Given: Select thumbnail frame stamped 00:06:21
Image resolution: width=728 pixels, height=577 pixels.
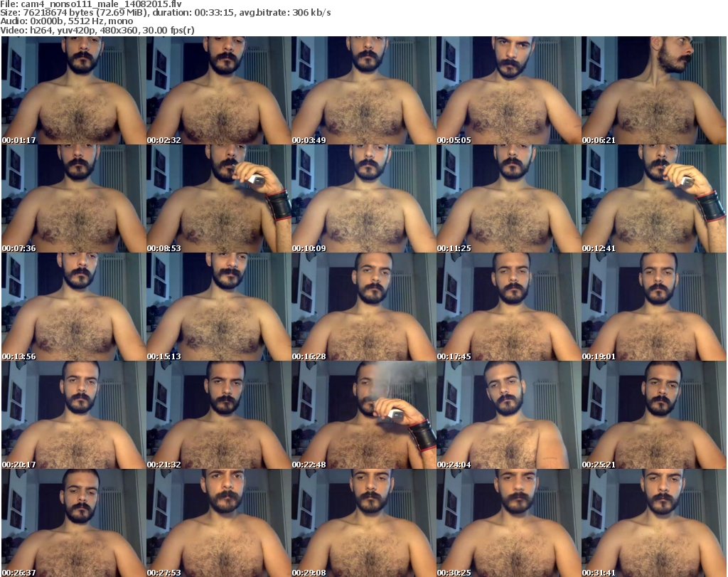Looking at the screenshot, I should pyautogui.click(x=654, y=90).
